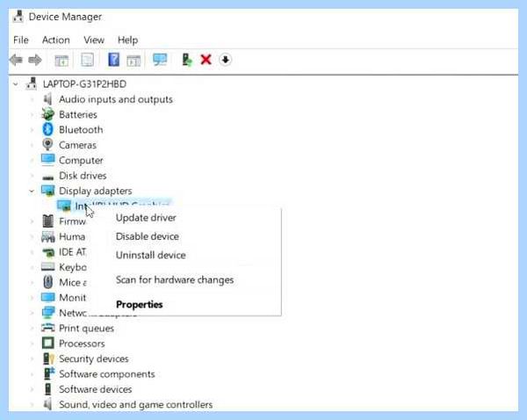527x420 pixels.
Task: Choose Disable device from the context menu
Action: pos(148,236)
